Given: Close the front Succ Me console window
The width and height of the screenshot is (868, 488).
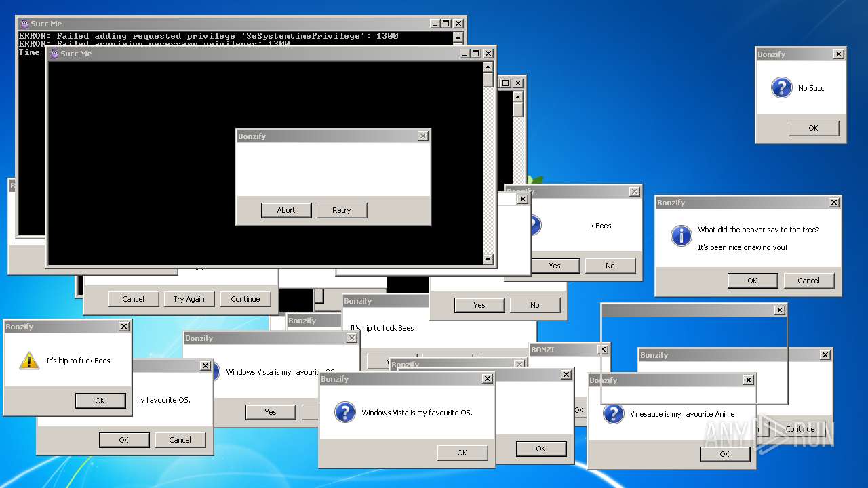Looking at the screenshot, I should (488, 54).
